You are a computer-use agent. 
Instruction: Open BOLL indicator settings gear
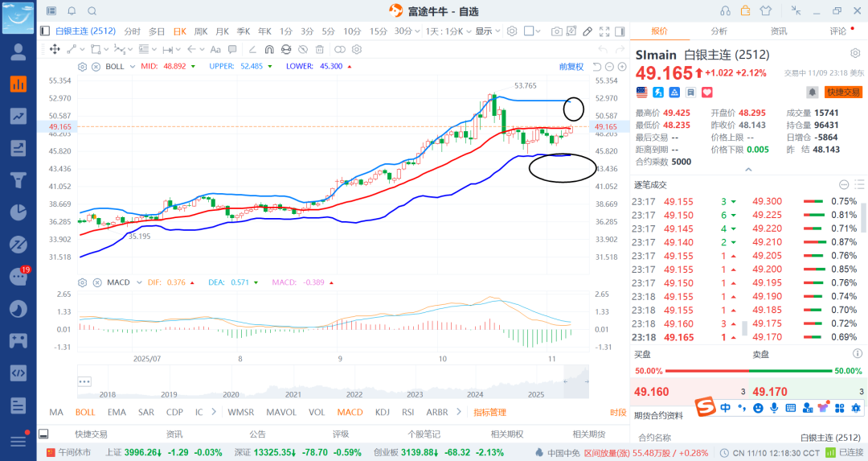pyautogui.click(x=83, y=67)
